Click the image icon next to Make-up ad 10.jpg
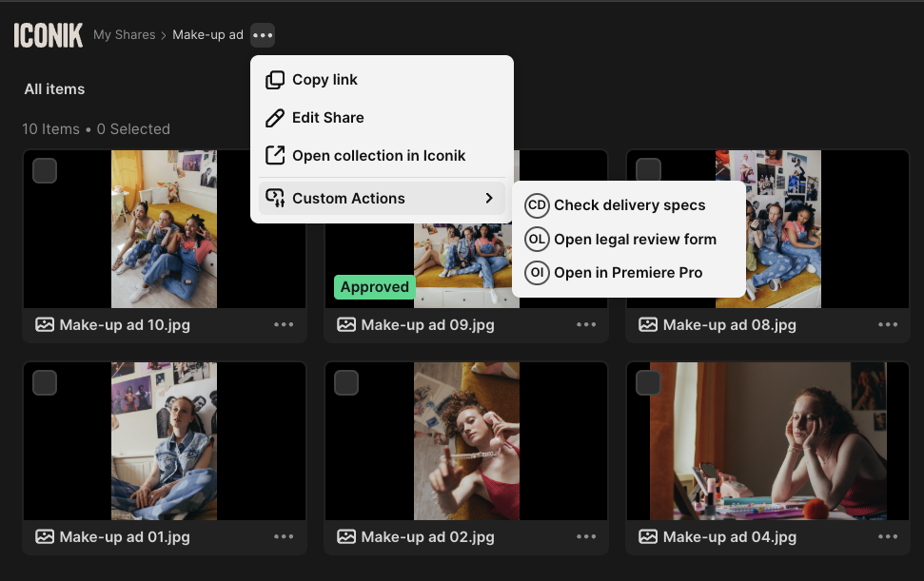Viewport: 924px width, 581px height. coord(44,324)
